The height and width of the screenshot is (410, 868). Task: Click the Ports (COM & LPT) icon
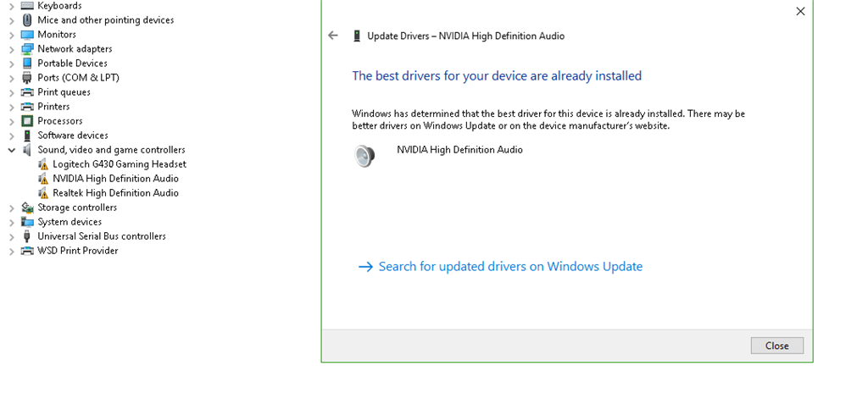(x=27, y=77)
